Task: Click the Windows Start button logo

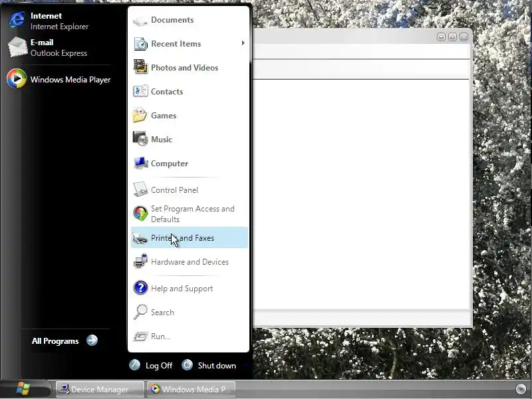Action: pyautogui.click(x=23, y=389)
